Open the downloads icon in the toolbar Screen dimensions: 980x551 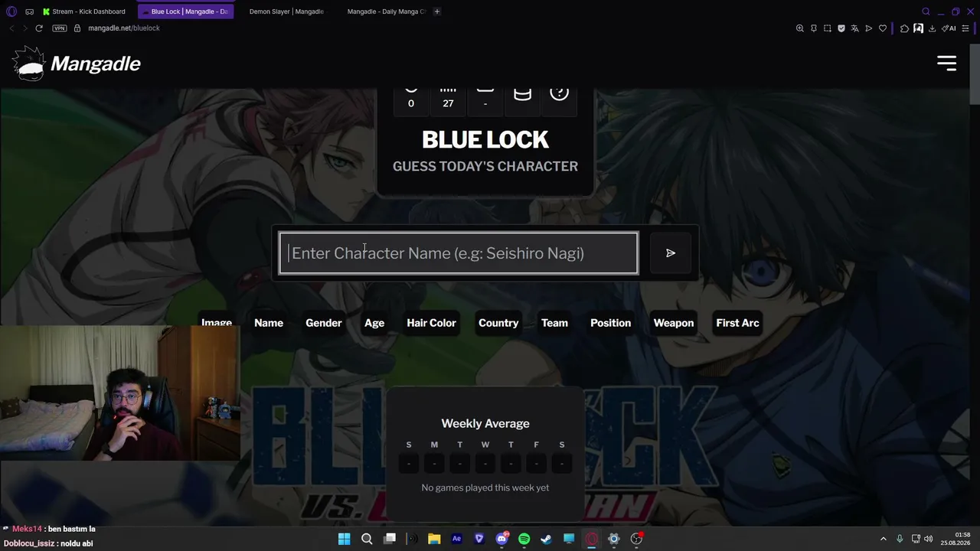[x=932, y=28]
